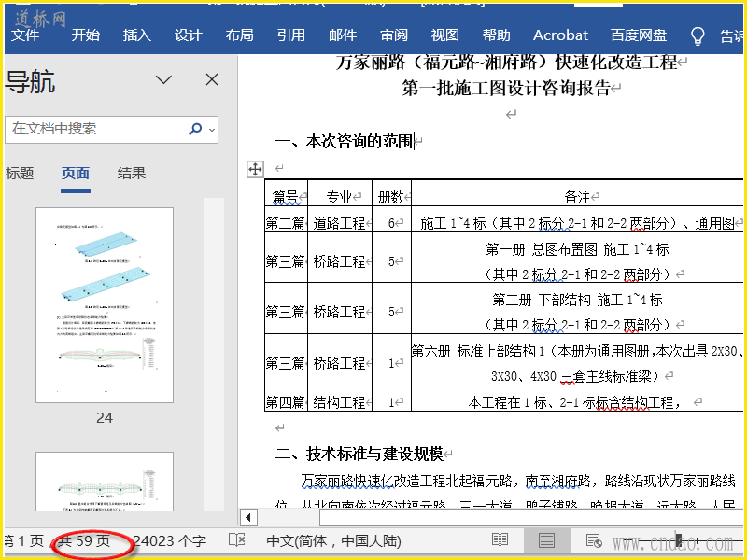This screenshot has height=560, width=747.
Task: Switch to 标题 tab in navigation
Action: click(20, 173)
